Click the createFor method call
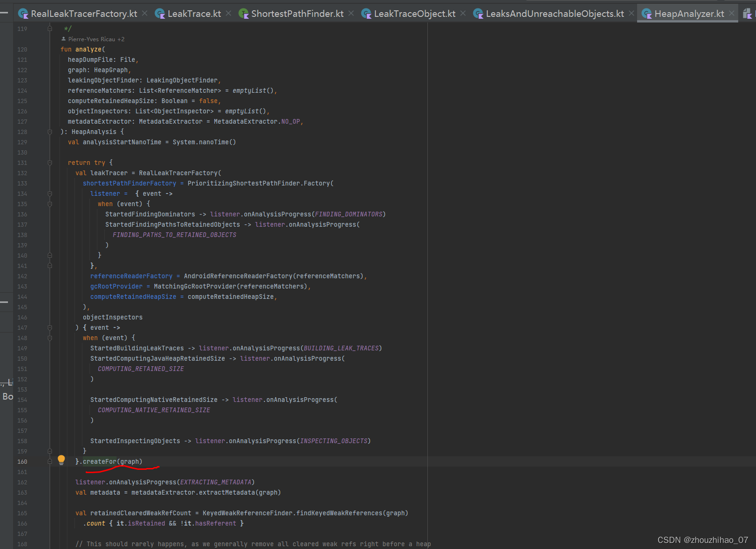The height and width of the screenshot is (549, 756). pyautogui.click(x=100, y=461)
